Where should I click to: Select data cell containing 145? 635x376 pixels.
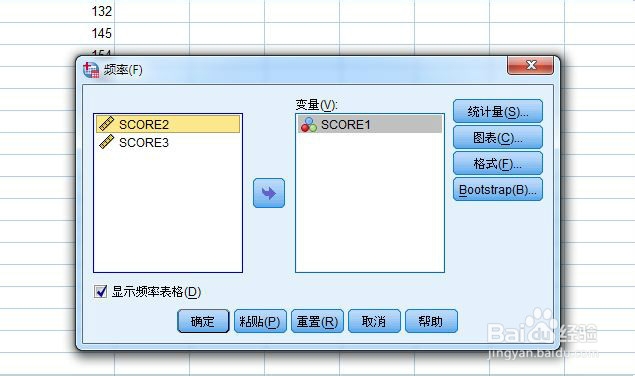58,33
